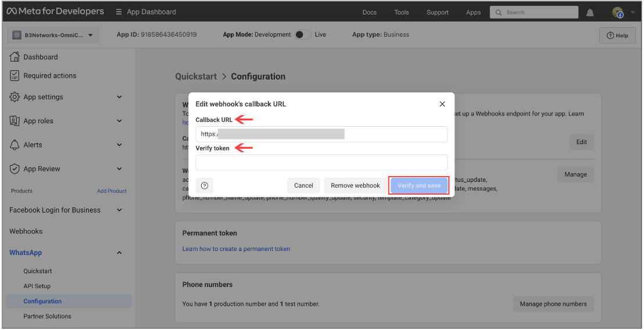The height and width of the screenshot is (330, 644).
Task: Click the Callback URL input field
Action: click(321, 134)
